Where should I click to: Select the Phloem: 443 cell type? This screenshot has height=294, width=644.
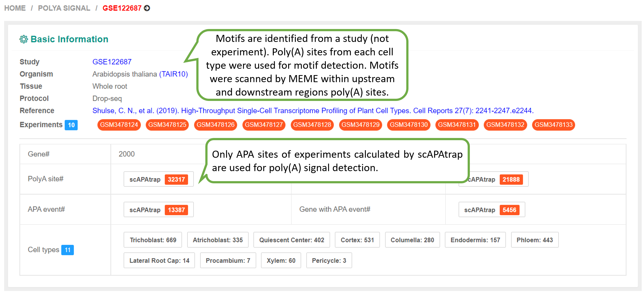[535, 240]
